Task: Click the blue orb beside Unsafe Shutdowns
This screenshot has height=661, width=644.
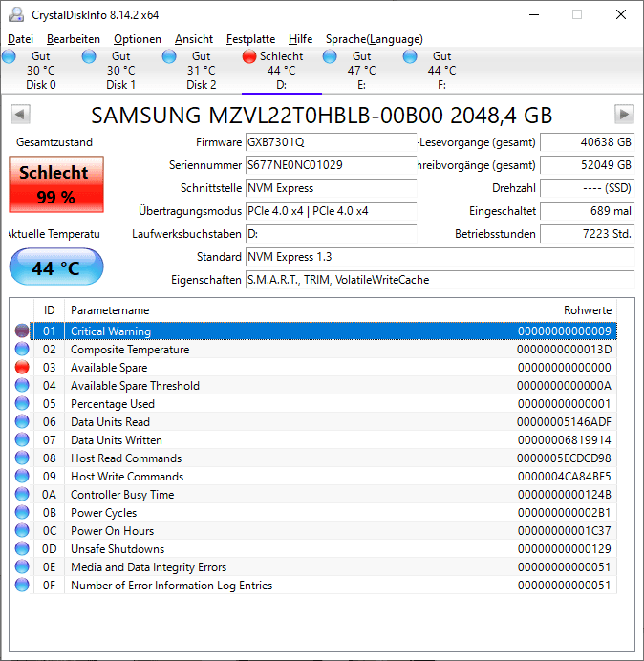Action: click(x=22, y=548)
